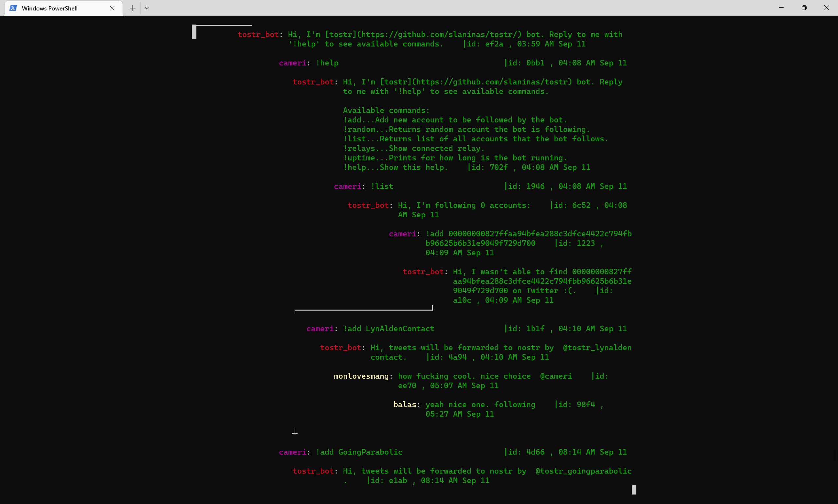Click "Hi, I'm following 0 accounts:" text
The width and height of the screenshot is (838, 504).
pyautogui.click(x=464, y=206)
